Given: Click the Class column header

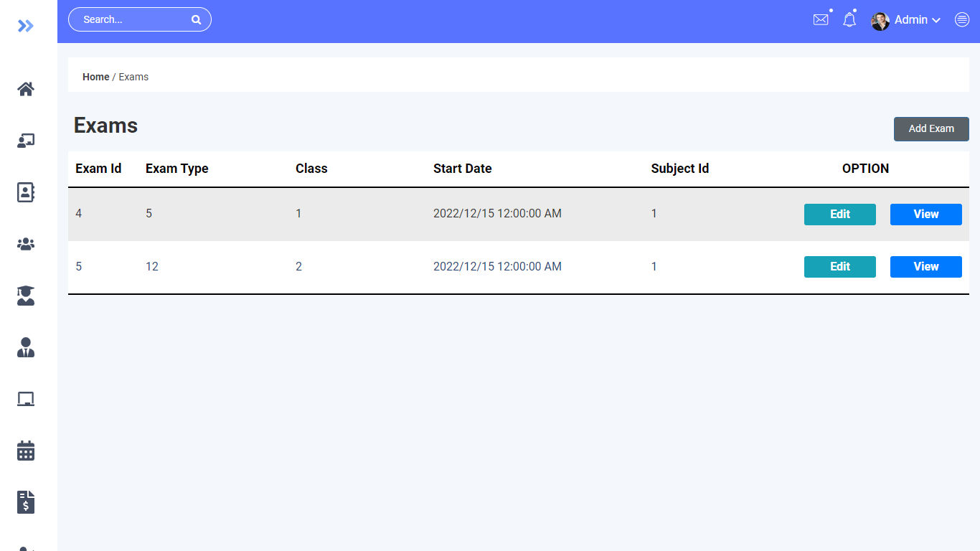Looking at the screenshot, I should (311, 169).
